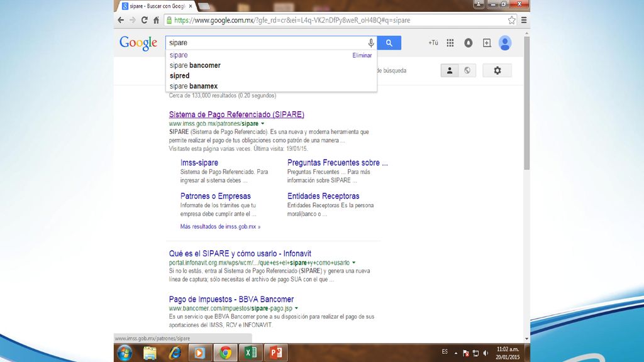The width and height of the screenshot is (644, 362).
Task: Show global results with the globe icon
Action: tap(467, 70)
